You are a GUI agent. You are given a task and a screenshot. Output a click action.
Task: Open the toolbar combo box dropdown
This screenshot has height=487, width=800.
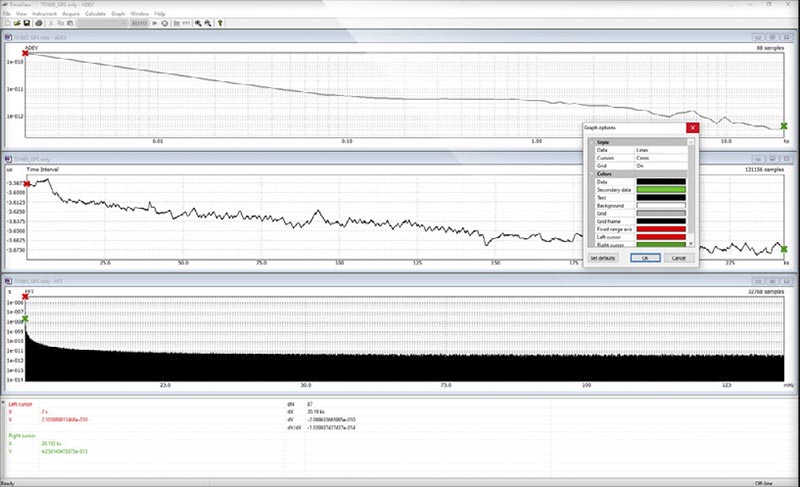[123, 23]
